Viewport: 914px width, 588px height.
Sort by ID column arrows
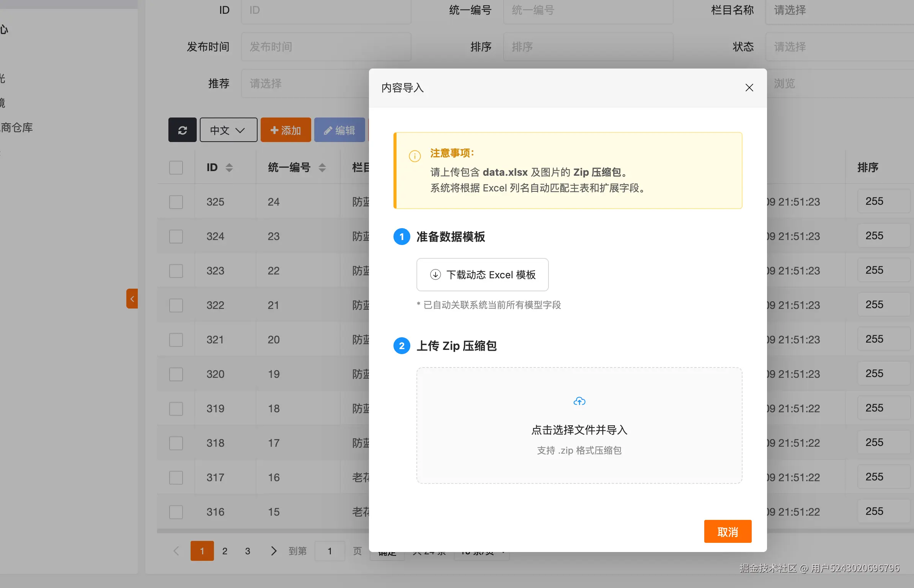229,167
